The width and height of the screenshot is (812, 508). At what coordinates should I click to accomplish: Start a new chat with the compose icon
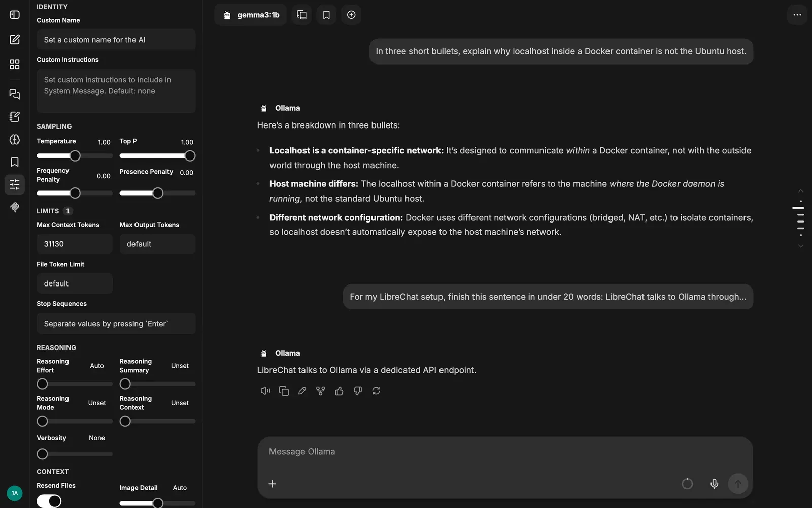[15, 39]
